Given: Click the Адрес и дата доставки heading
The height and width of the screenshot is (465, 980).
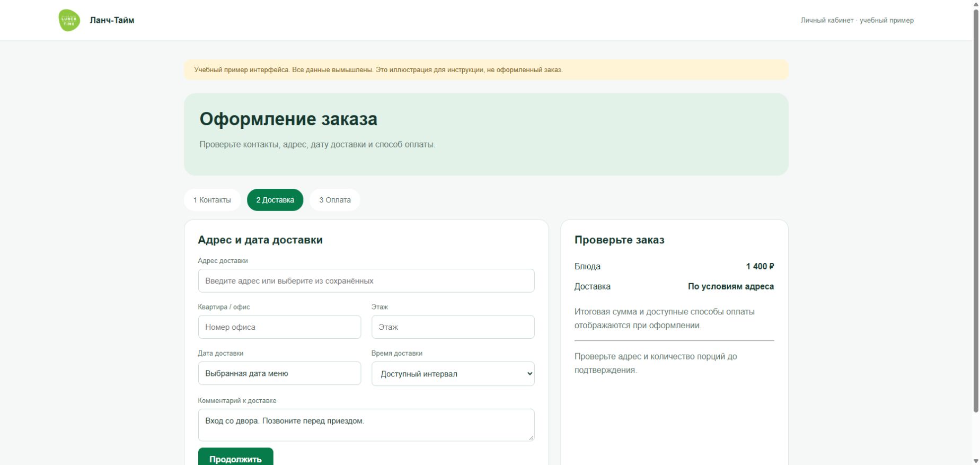Looking at the screenshot, I should click(x=260, y=240).
